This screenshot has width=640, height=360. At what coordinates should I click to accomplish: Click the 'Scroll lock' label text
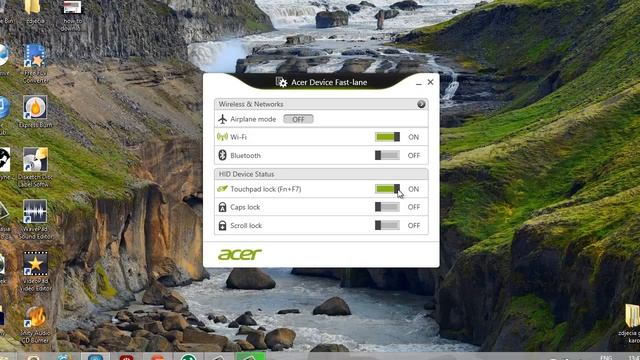[246, 226]
